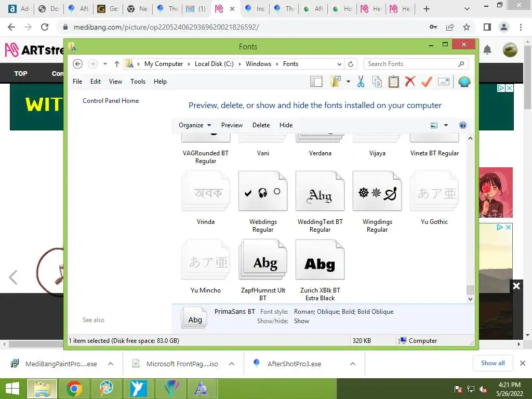This screenshot has width=532, height=399.
Task: Open the Tools menu
Action: 138,82
